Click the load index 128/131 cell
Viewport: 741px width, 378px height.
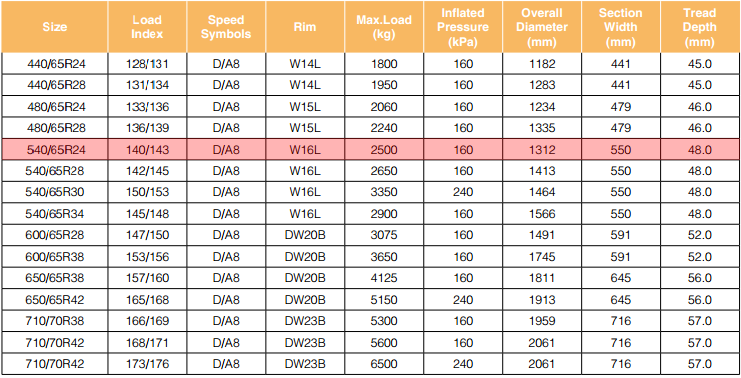(x=147, y=63)
